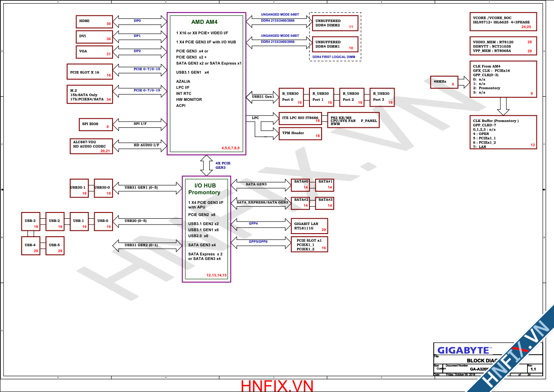The height and width of the screenshot is (392, 554).
Task: Click the HNFIX.VN red text at bottom
Action: 277,386
